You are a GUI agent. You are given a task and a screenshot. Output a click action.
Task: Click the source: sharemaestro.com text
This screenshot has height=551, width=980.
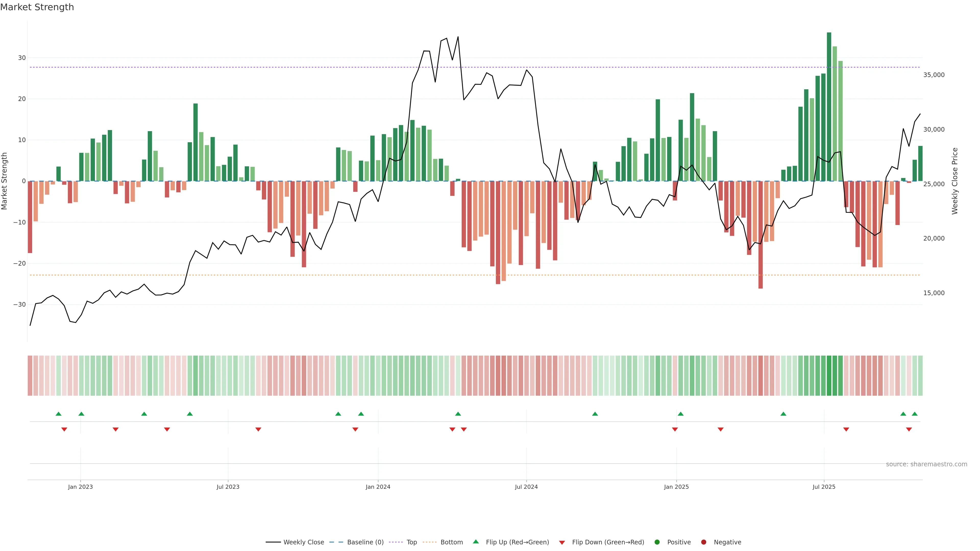(x=926, y=464)
